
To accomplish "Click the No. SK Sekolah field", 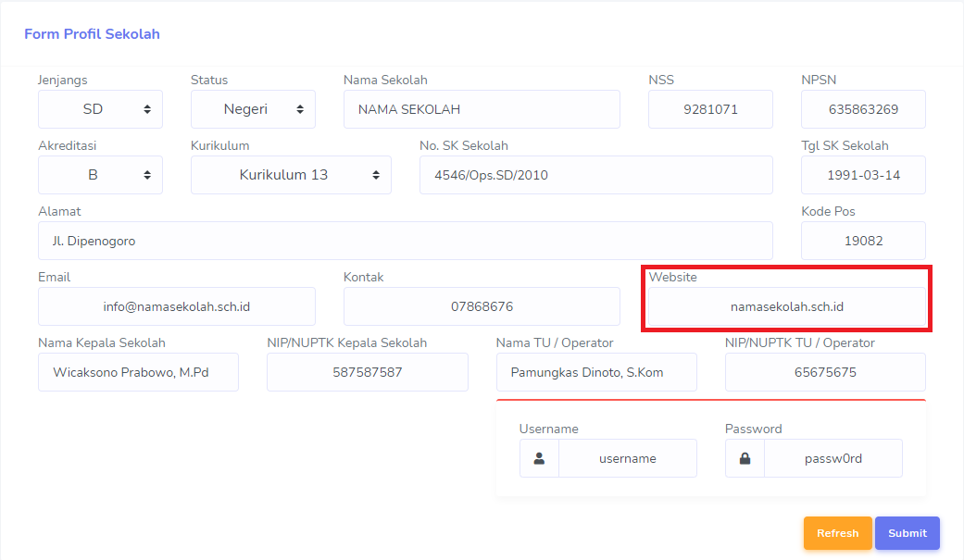I will click(x=595, y=175).
